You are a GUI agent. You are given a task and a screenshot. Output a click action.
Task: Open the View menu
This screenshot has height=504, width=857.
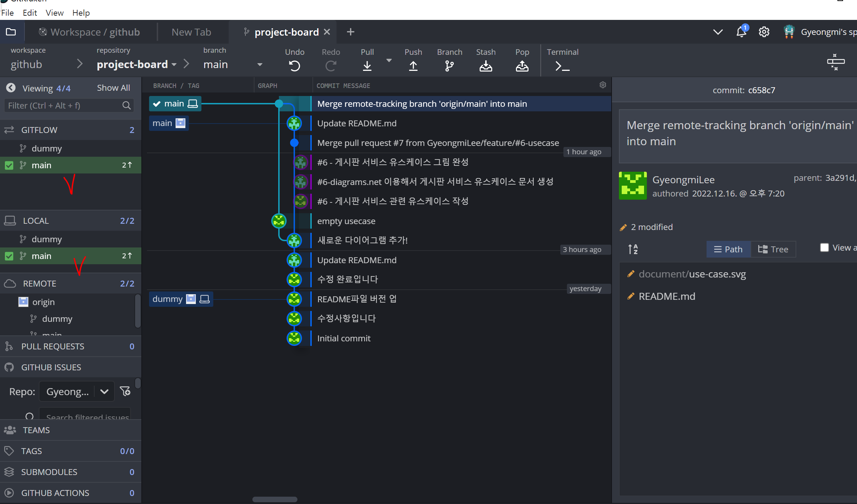54,13
